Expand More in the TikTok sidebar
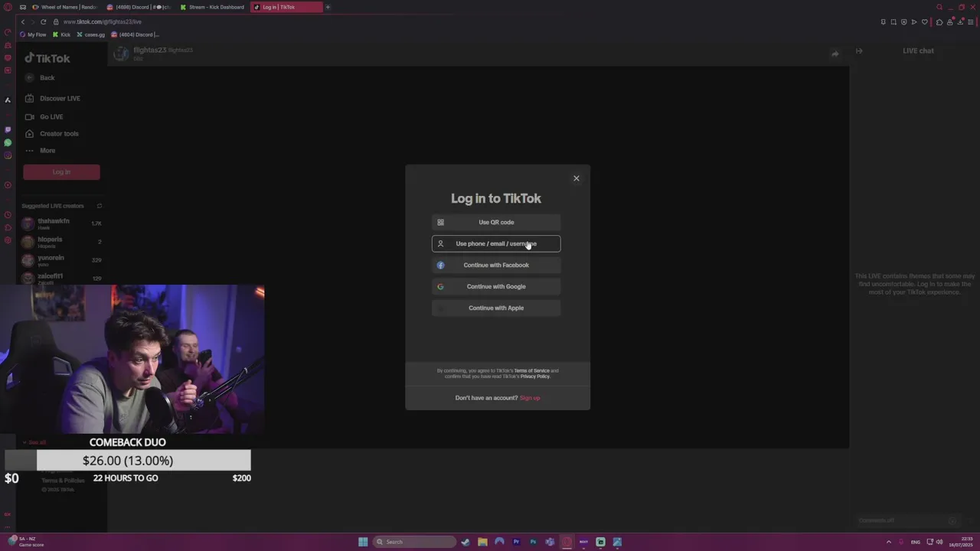The height and width of the screenshot is (551, 980). [x=40, y=150]
